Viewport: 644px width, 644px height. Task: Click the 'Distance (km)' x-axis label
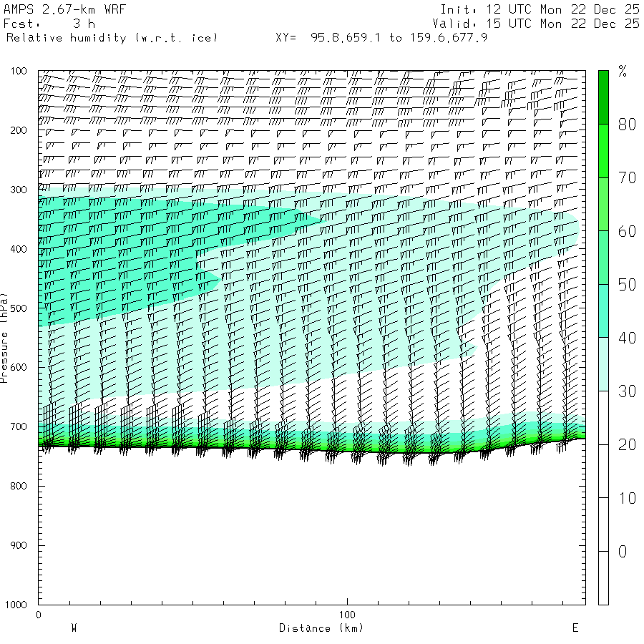321,628
